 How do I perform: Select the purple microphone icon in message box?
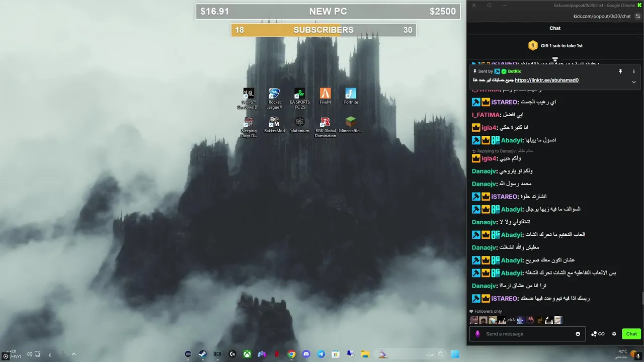(477, 334)
